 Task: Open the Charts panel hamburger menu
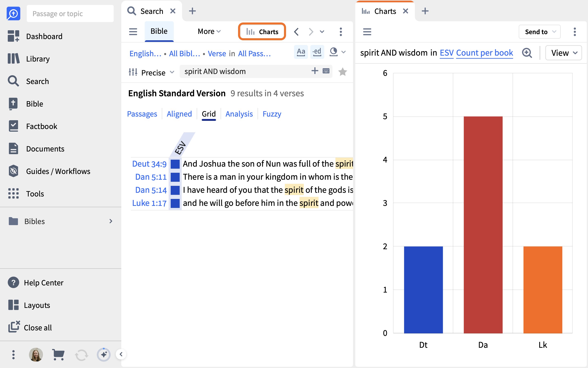[367, 32]
